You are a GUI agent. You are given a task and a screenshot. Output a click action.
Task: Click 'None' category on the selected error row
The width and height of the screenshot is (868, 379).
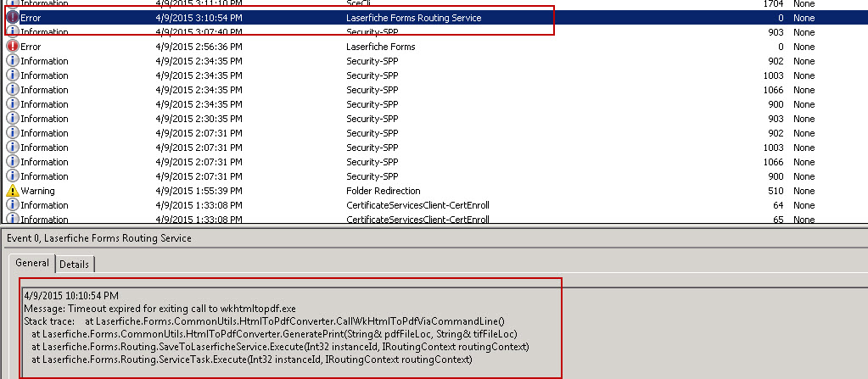804,18
